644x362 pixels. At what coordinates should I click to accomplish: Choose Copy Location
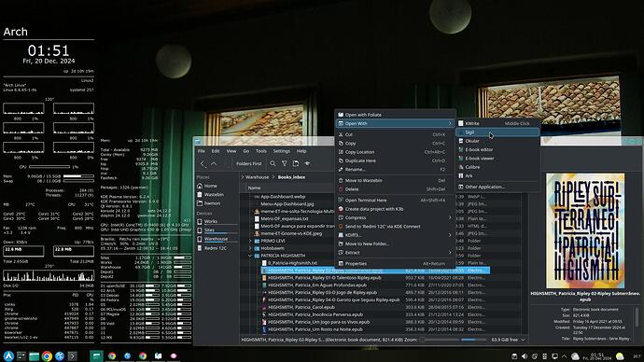pos(395,152)
